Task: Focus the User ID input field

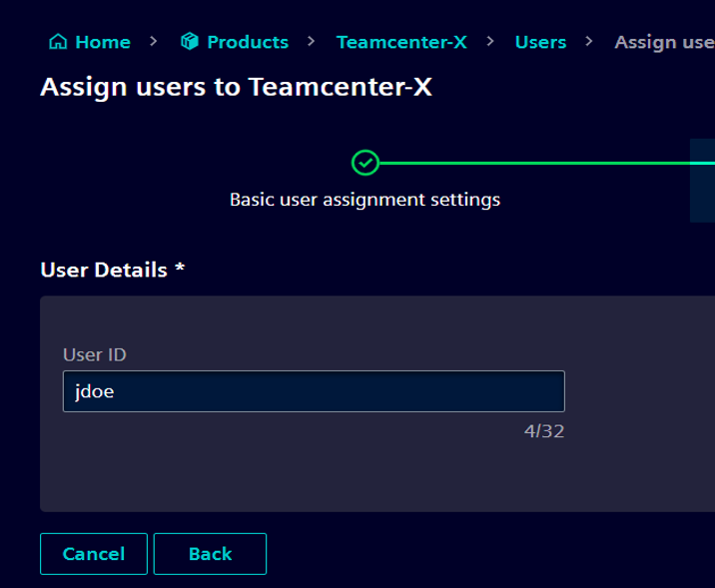Action: pyautogui.click(x=314, y=391)
